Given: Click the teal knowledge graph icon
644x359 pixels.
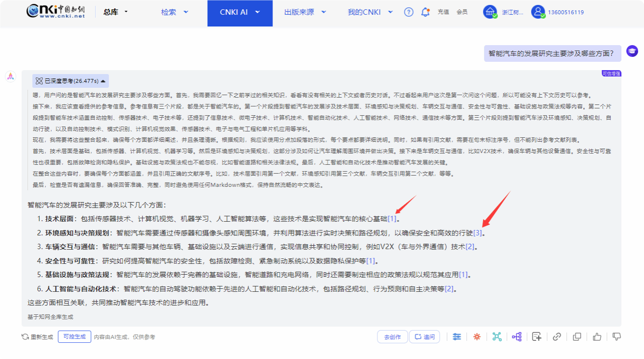Looking at the screenshot, I should (x=497, y=337).
